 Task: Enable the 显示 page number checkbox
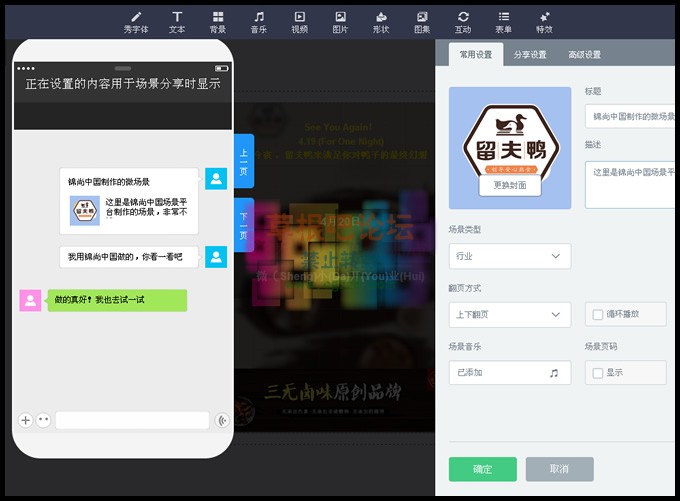(598, 373)
